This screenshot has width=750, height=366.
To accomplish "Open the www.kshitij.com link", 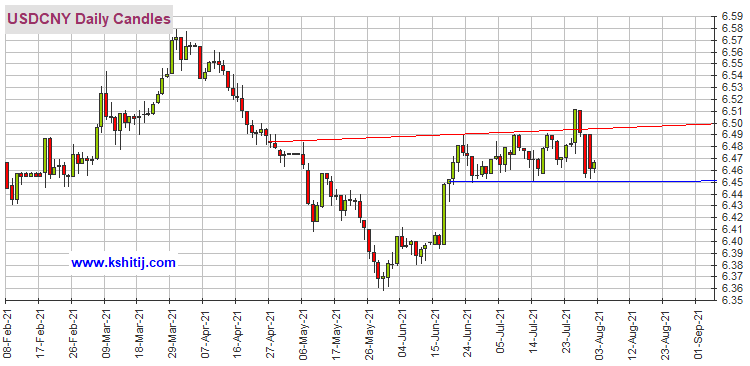I will click(123, 263).
